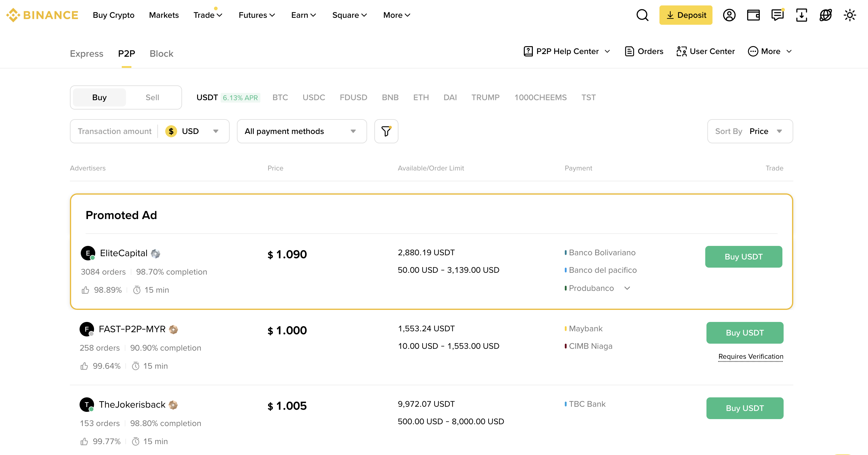Open the chat messages icon
This screenshot has width=868, height=455.
click(777, 15)
